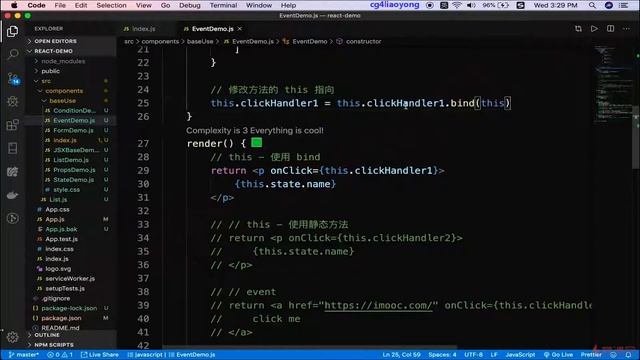Image resolution: width=640 pixels, height=360 pixels.
Task: Open the notifications bell in status bar
Action: point(628,355)
